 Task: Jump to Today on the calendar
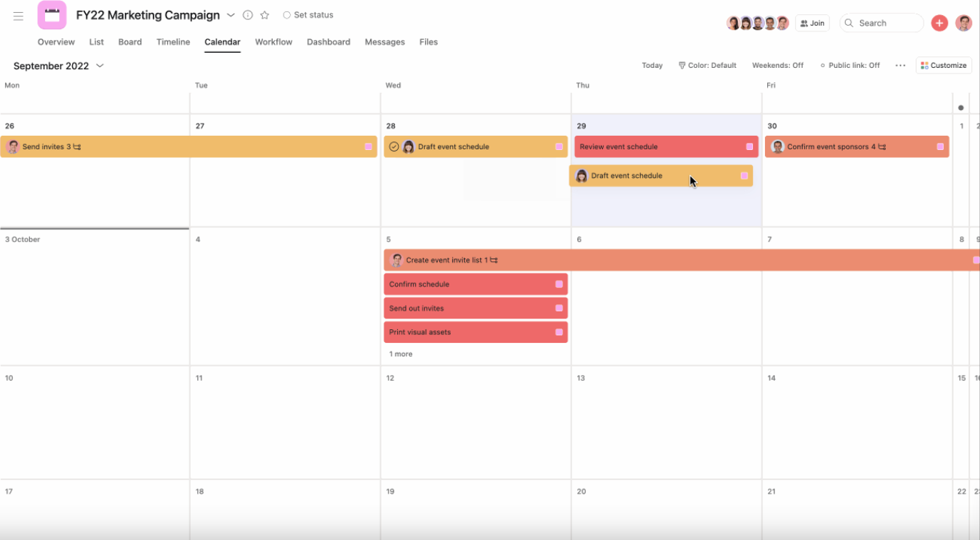pos(651,65)
